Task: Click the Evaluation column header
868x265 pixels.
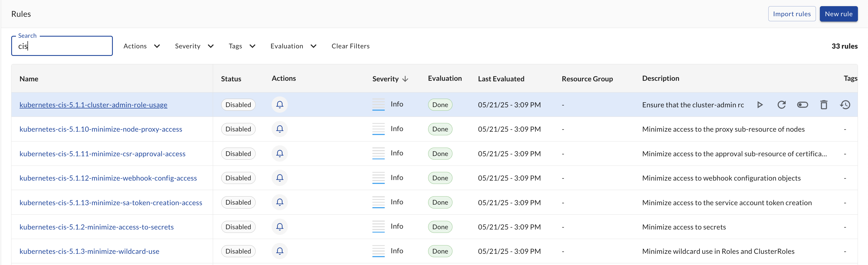Action: [x=445, y=78]
